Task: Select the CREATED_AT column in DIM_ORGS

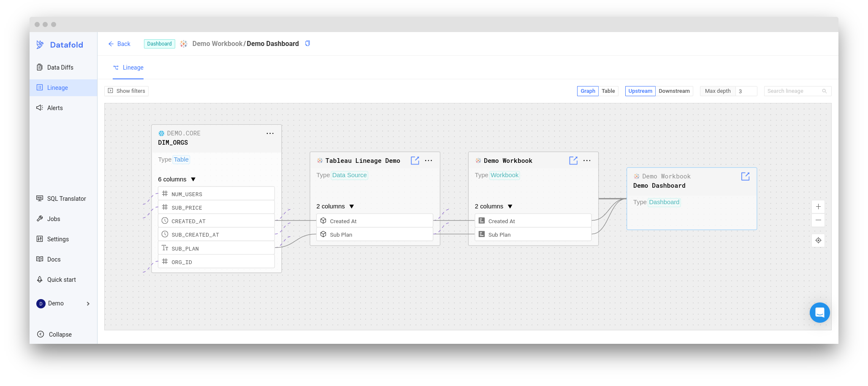Action: pos(216,221)
